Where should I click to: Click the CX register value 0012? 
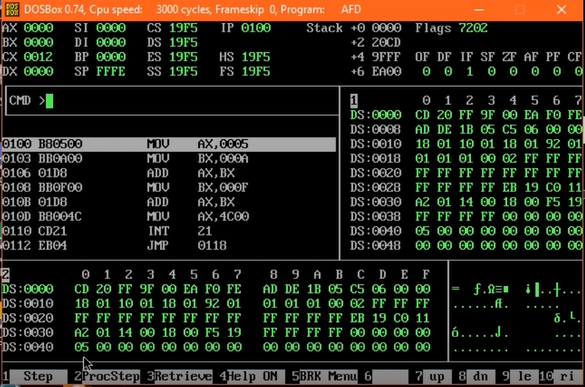coord(38,57)
